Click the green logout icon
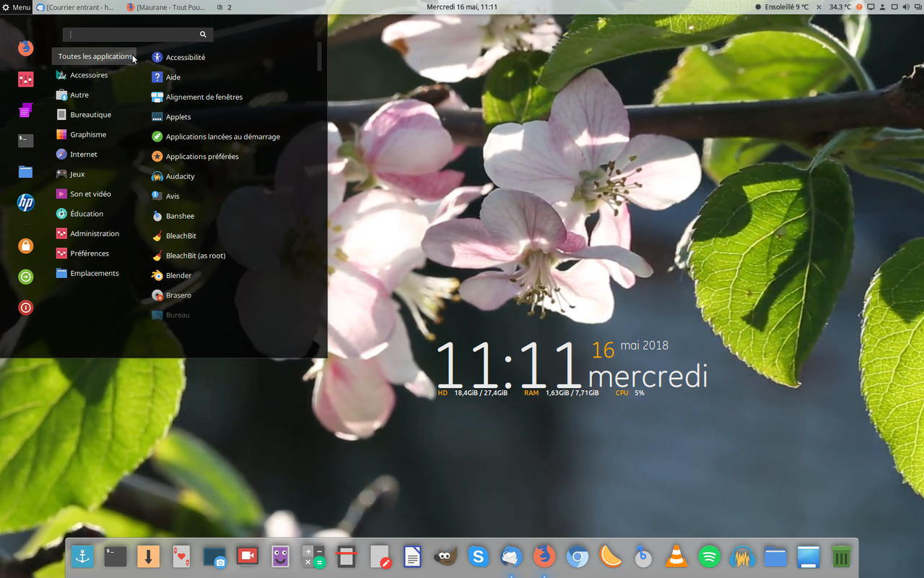The height and width of the screenshot is (578, 924). (26, 277)
